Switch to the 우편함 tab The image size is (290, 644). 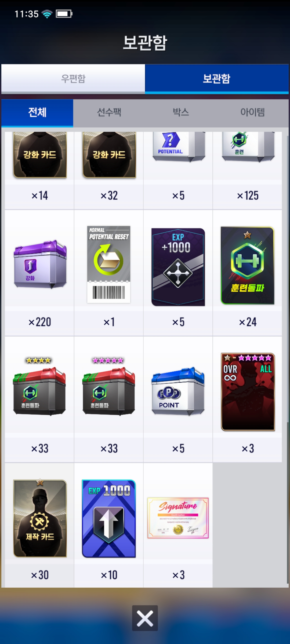(73, 79)
